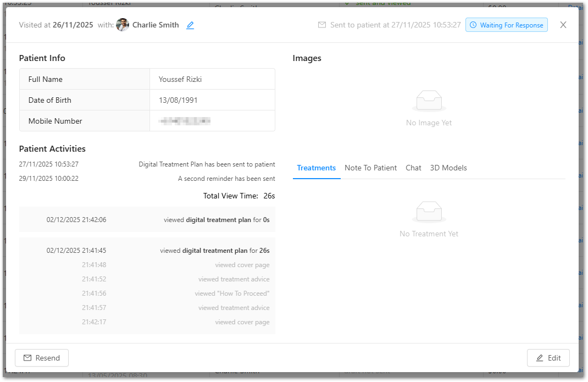Click the Waiting For Response status badge
The height and width of the screenshot is (382, 588).
(506, 25)
